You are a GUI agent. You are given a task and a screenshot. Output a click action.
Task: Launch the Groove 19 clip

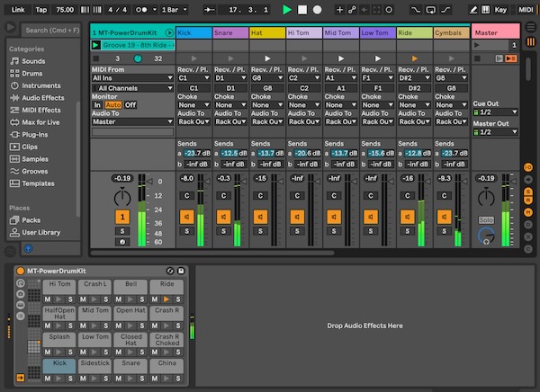click(96, 45)
